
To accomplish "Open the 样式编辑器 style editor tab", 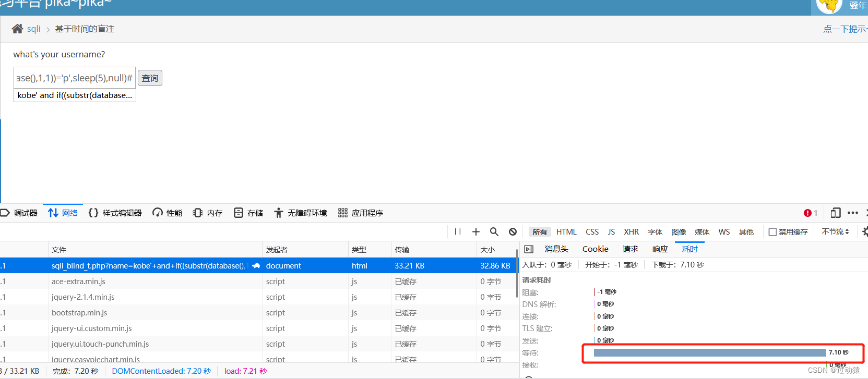I will pos(115,213).
